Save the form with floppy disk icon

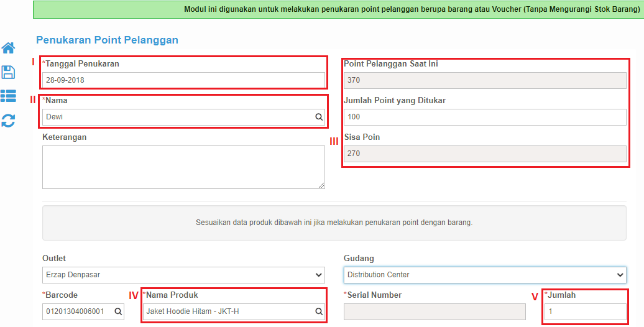[8, 72]
